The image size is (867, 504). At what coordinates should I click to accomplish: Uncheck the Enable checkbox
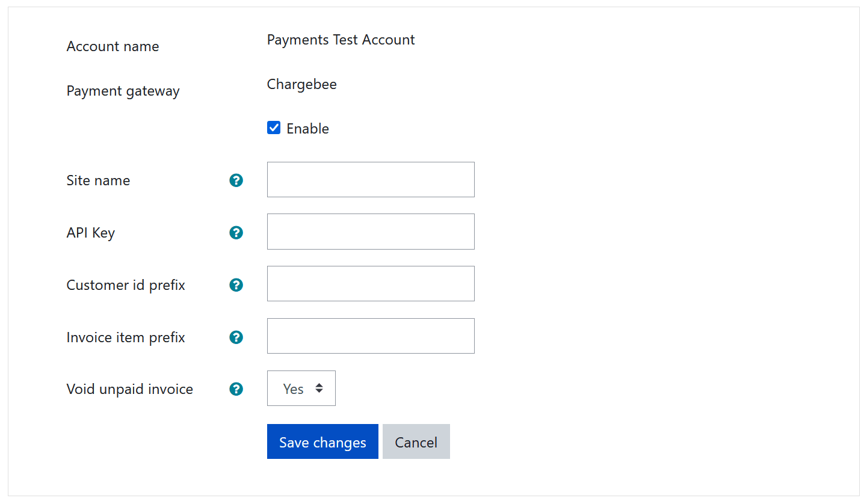[x=274, y=128]
